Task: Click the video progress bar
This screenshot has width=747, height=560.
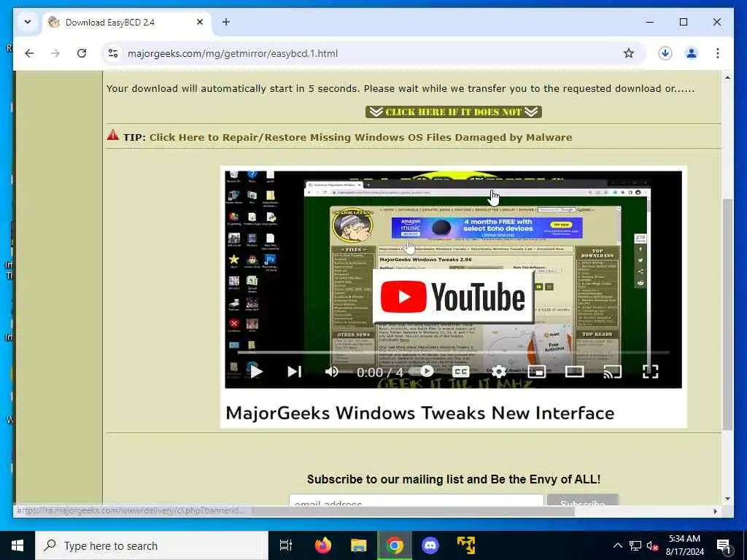Action: coord(453,352)
